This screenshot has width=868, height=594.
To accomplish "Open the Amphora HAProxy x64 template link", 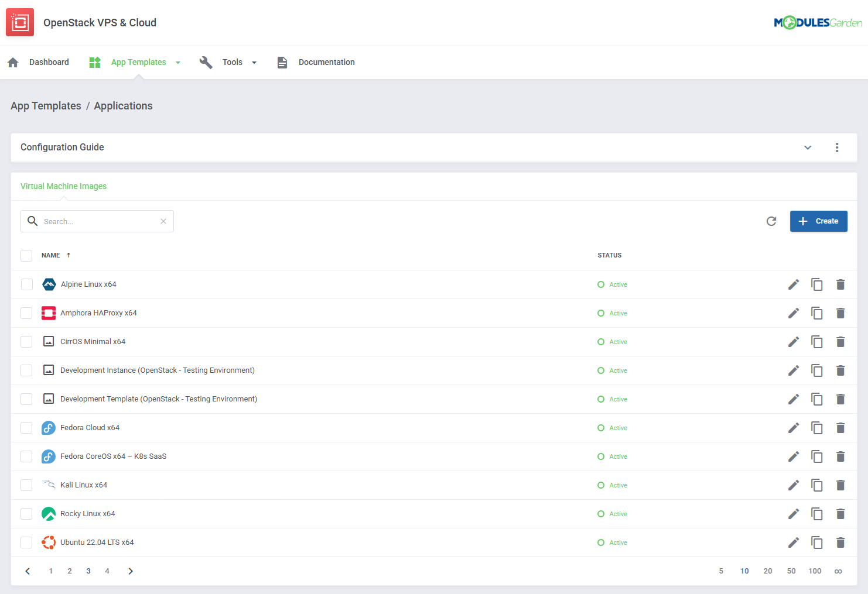I will click(98, 313).
